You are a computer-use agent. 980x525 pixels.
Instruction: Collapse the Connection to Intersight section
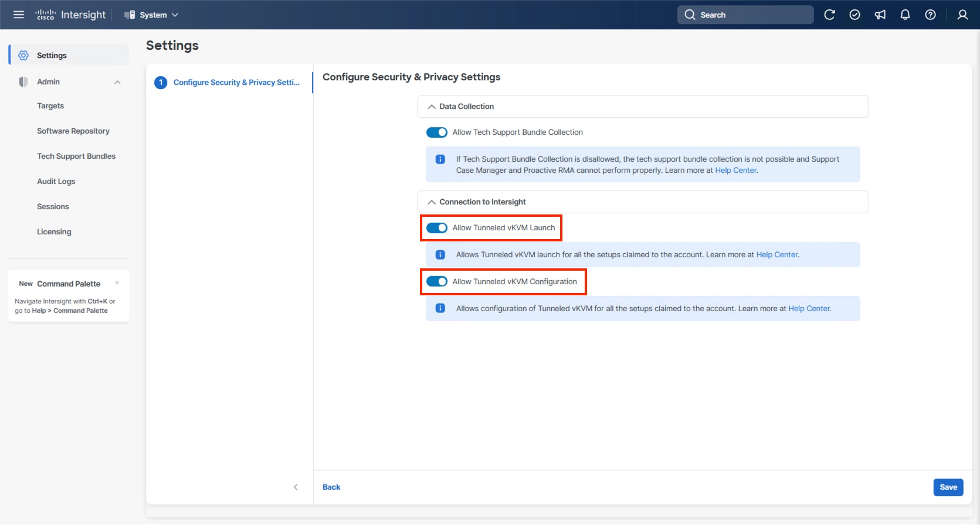pos(432,202)
